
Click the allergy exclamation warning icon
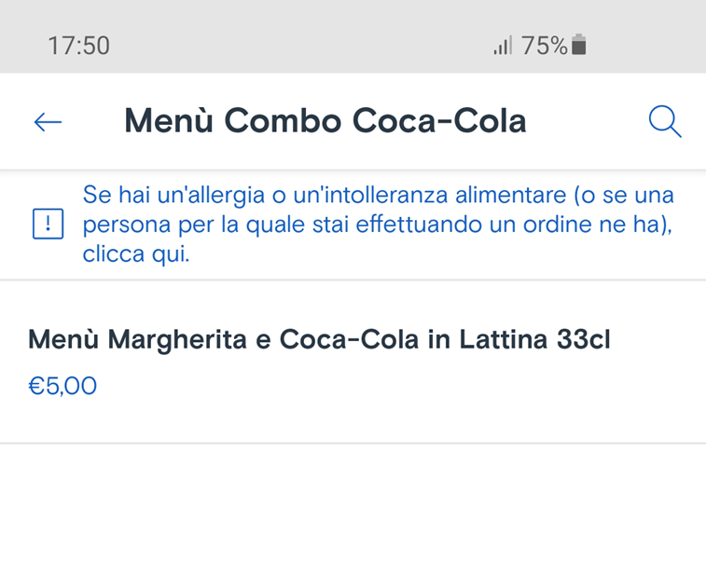[x=48, y=225]
